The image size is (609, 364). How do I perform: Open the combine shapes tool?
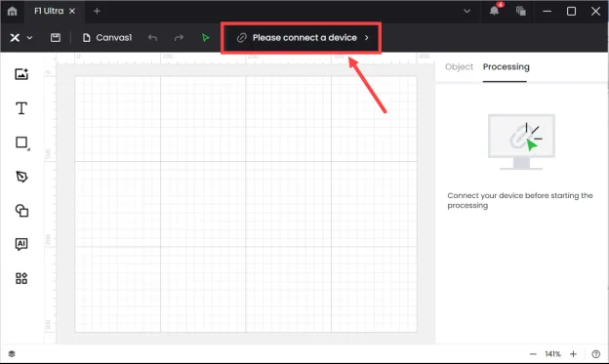pyautogui.click(x=21, y=211)
